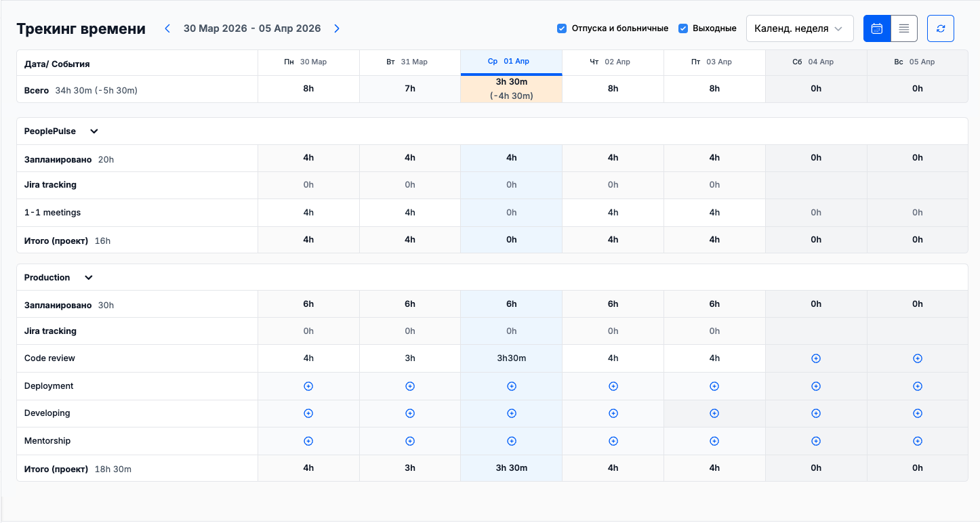Toggle the Выходные checkbox
The image size is (980, 523).
683,28
